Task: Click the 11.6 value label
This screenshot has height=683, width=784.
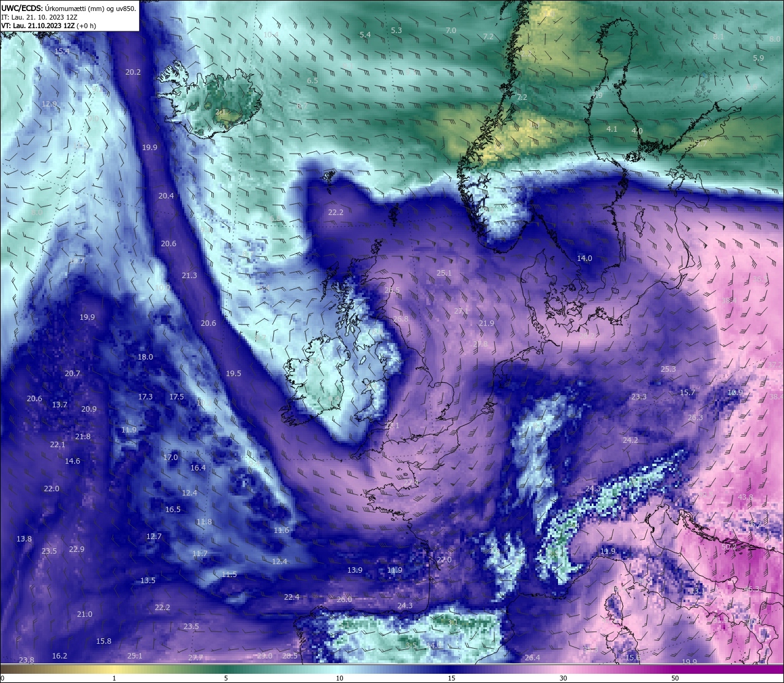Action: click(281, 530)
